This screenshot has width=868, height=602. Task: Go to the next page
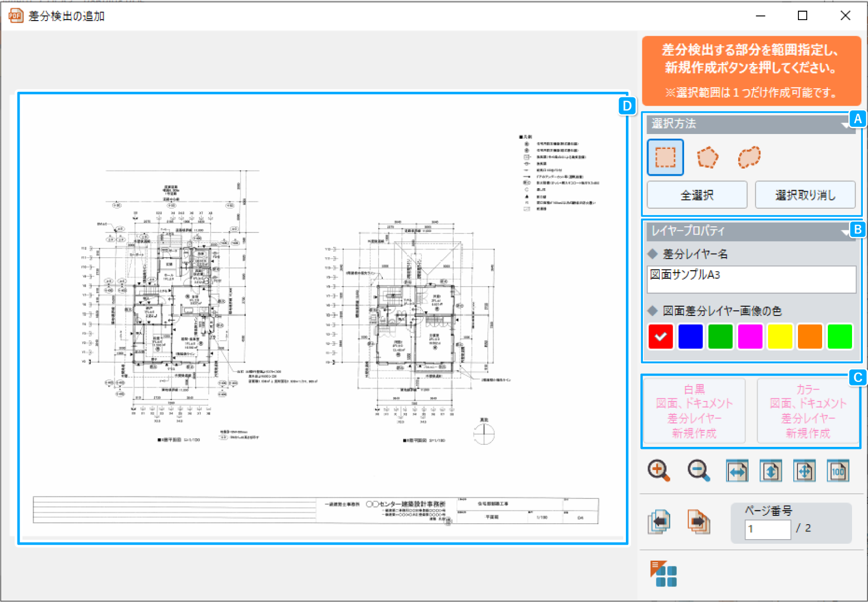tap(699, 522)
